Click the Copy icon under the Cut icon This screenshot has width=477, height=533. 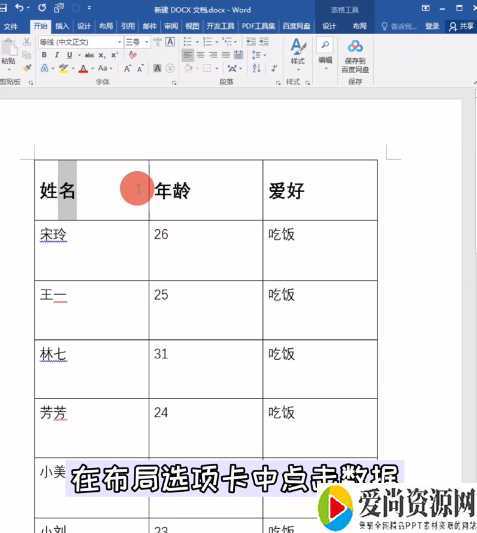[x=27, y=55]
